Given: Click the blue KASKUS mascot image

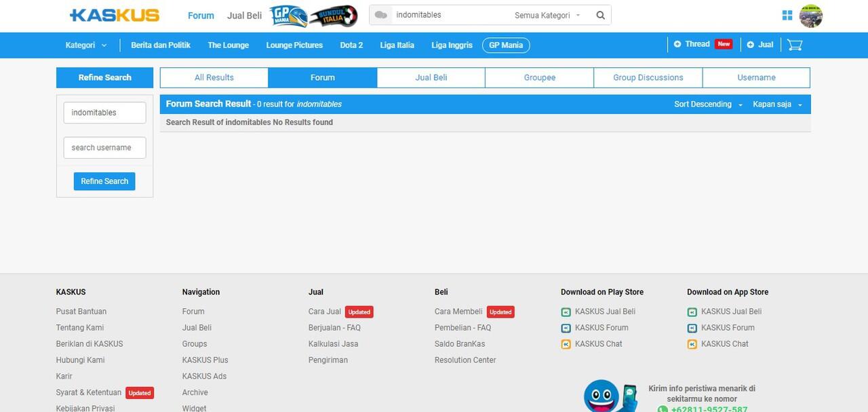Looking at the screenshot, I should coord(610,396).
